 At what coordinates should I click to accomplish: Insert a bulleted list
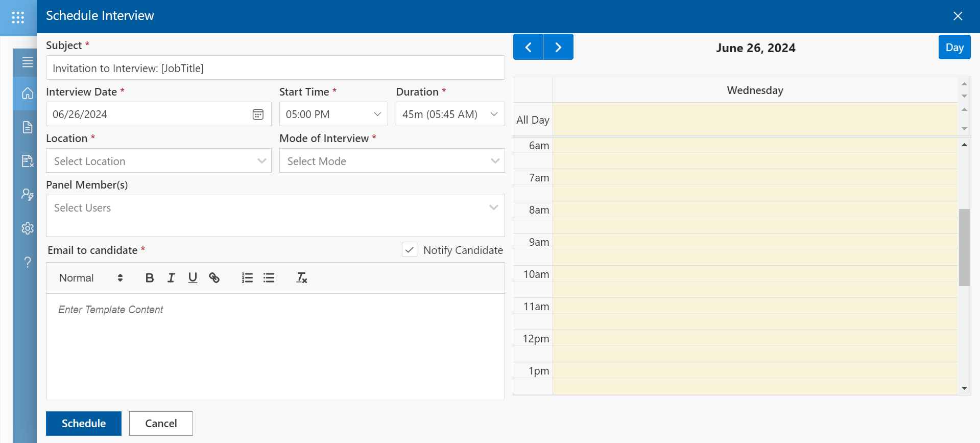pyautogui.click(x=269, y=278)
